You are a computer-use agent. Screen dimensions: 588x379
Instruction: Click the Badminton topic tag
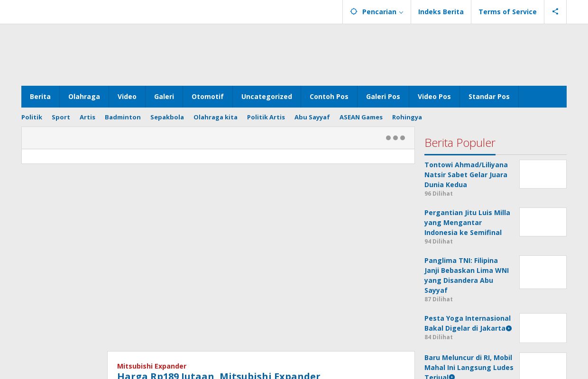pyautogui.click(x=123, y=117)
